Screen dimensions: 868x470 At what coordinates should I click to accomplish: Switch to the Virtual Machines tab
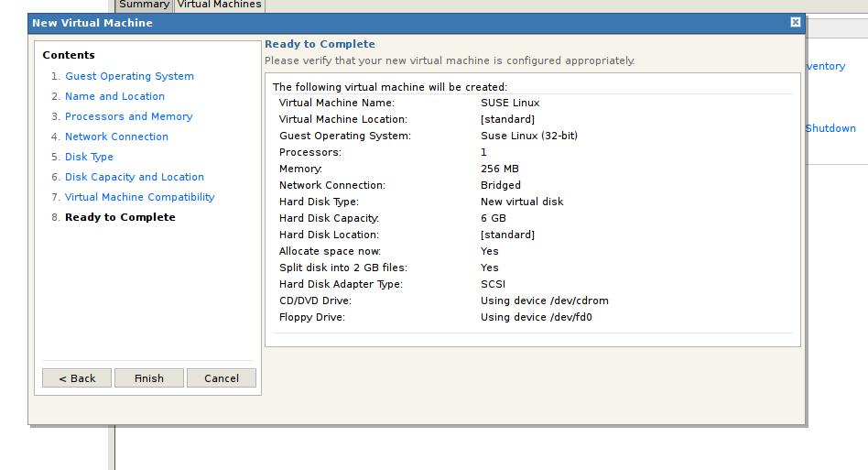point(219,5)
